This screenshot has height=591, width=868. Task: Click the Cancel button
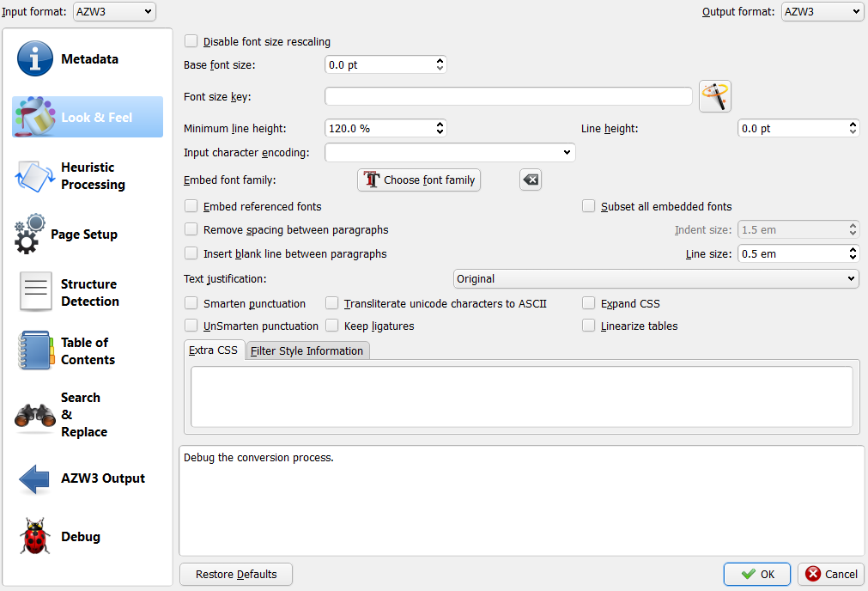831,574
